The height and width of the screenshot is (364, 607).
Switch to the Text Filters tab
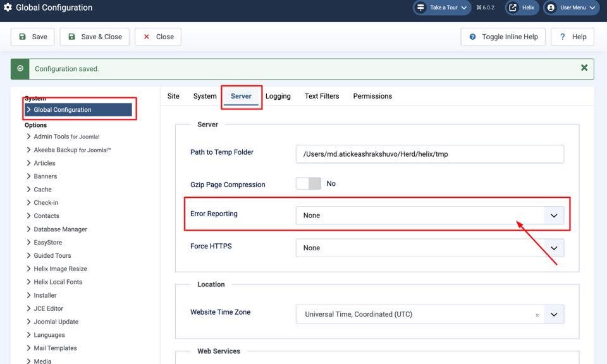click(322, 96)
